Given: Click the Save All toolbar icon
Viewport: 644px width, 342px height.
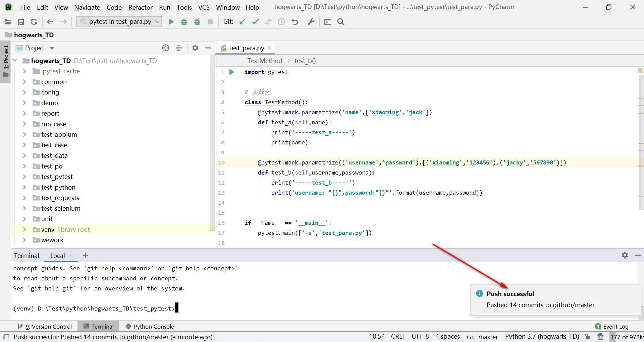Looking at the screenshot, I should click(x=21, y=22).
